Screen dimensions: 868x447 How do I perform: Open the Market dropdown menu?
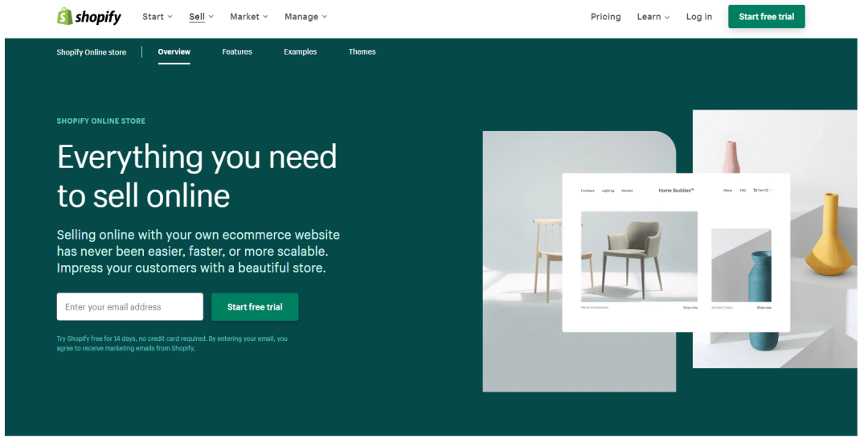(249, 17)
